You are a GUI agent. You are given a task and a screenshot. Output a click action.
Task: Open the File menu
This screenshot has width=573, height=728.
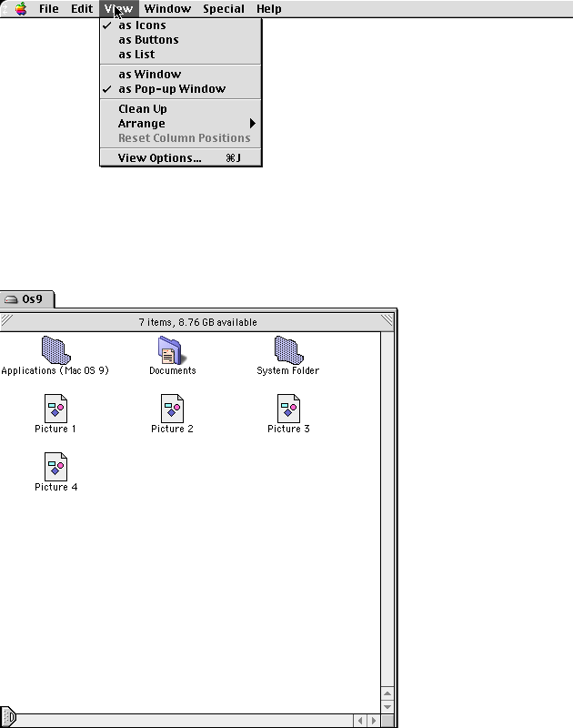tap(48, 9)
